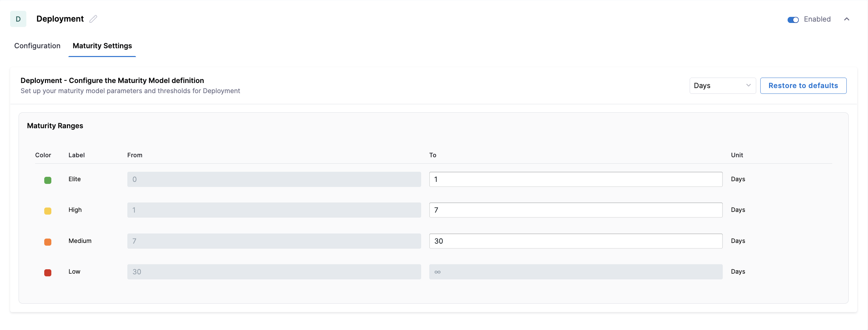Collapse the Deployment section with the chevron
The image size is (868, 330).
[846, 19]
